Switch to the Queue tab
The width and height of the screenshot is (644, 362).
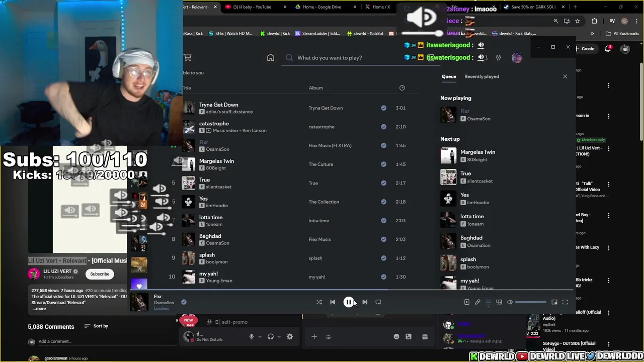449,76
